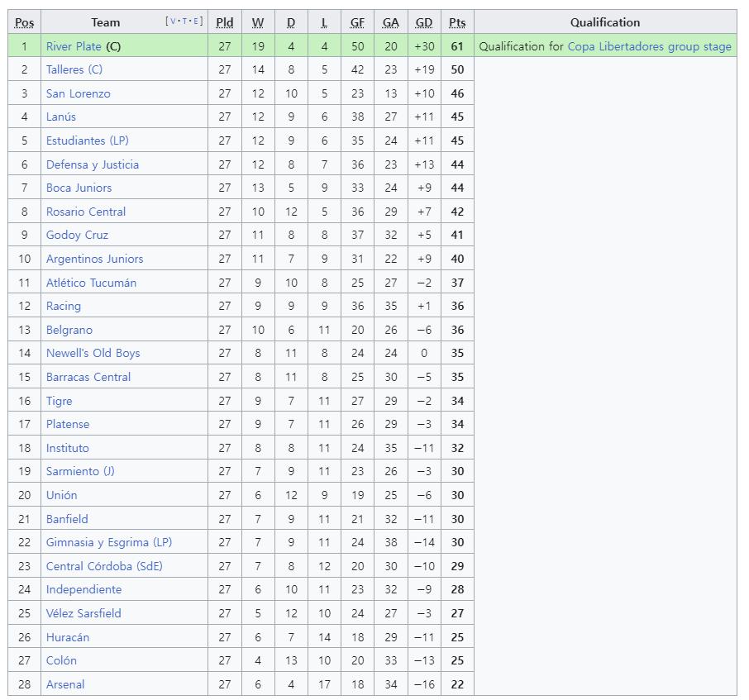Select the Central Córdoba (SdE) link
Image resolution: width=749 pixels, height=700 pixels.
104,566
